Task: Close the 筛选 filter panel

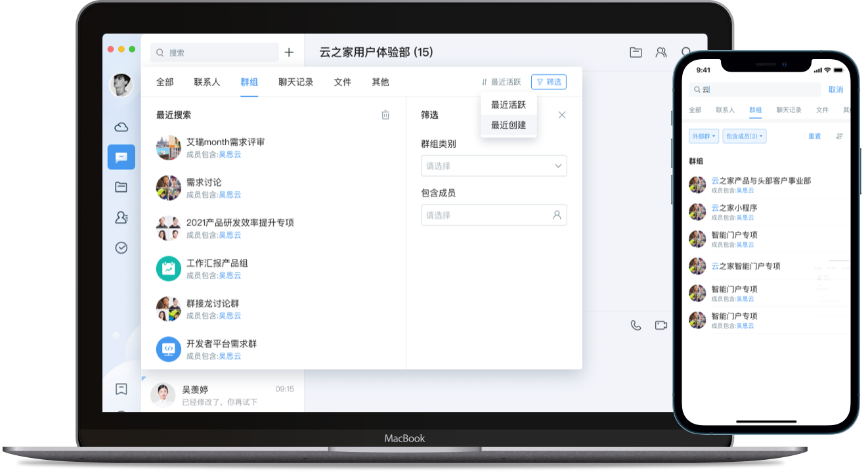Action: 562,115
